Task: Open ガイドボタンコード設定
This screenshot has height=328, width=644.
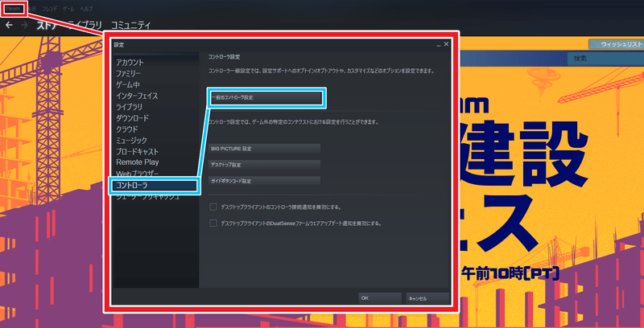Action: [265, 180]
